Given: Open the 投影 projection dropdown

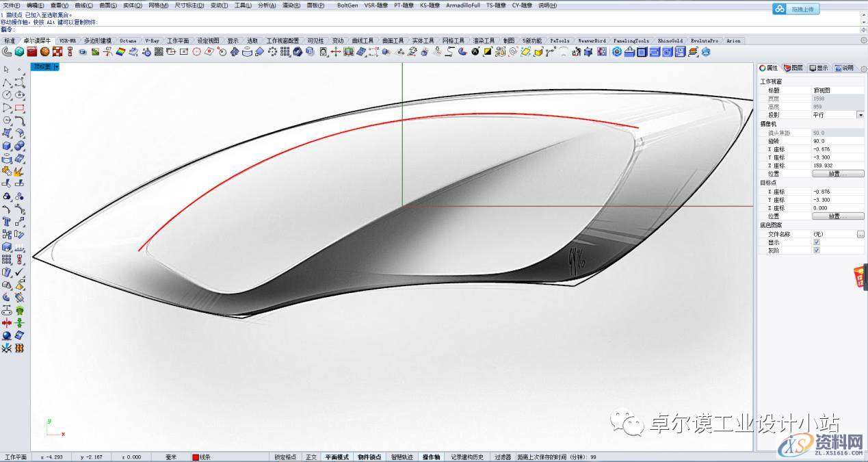Looking at the screenshot, I should (860, 115).
